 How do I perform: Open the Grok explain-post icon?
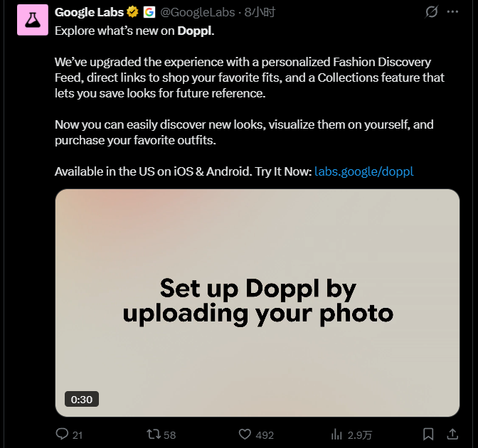(x=431, y=12)
